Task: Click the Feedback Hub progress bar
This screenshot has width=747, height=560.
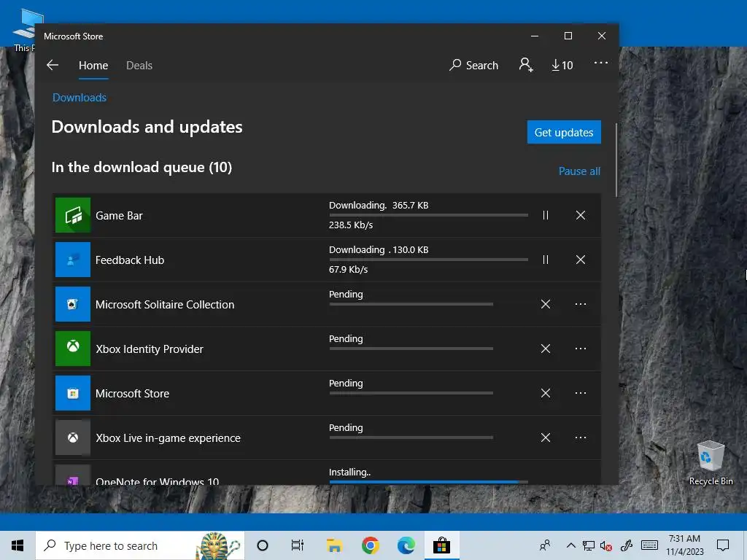Action: (x=428, y=260)
